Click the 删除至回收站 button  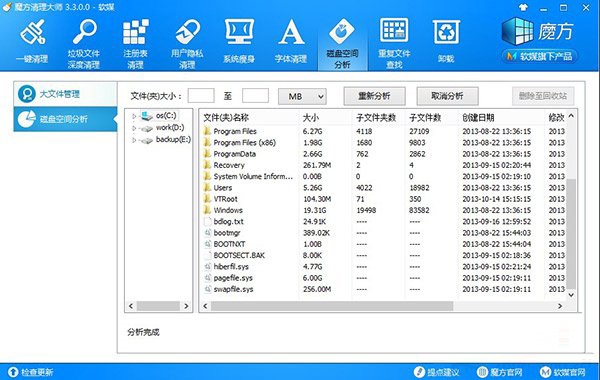click(x=543, y=96)
